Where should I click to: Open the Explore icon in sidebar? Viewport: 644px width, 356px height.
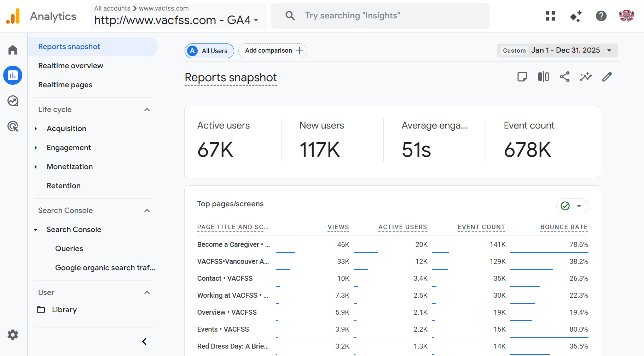tap(13, 101)
